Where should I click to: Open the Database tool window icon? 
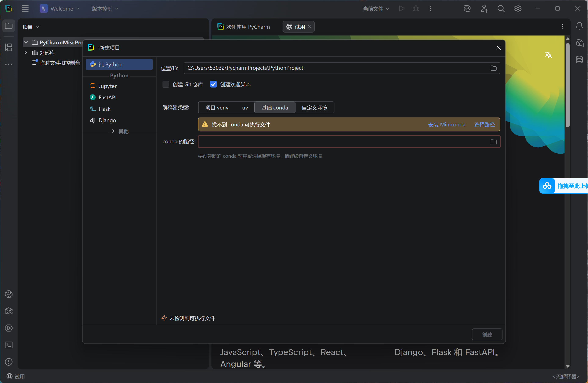(x=579, y=59)
